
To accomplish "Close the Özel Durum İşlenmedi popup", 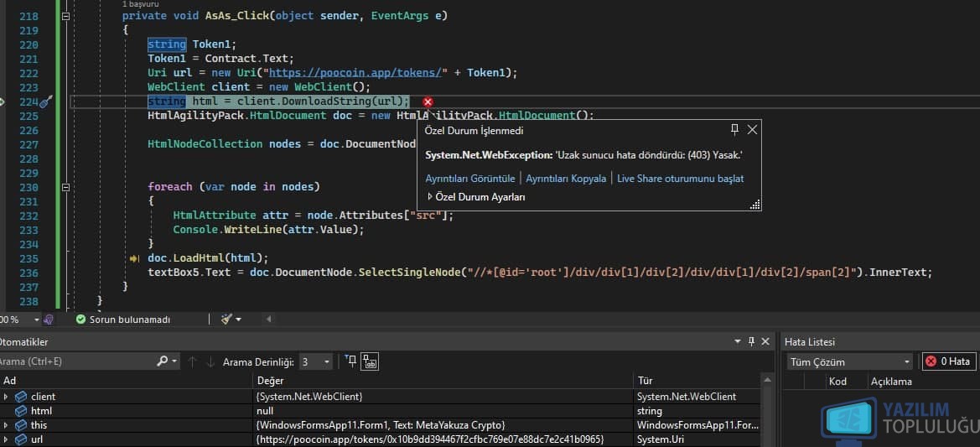I will click(x=752, y=129).
